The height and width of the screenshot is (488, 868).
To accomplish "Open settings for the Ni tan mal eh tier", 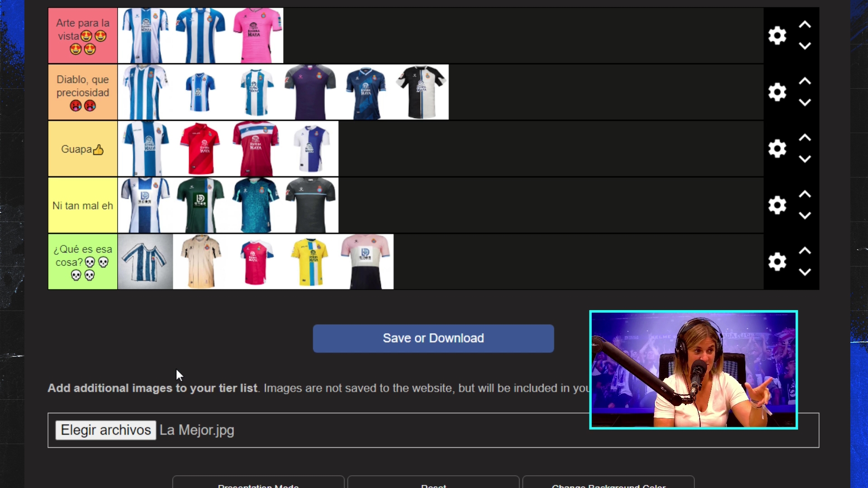I will pyautogui.click(x=777, y=205).
